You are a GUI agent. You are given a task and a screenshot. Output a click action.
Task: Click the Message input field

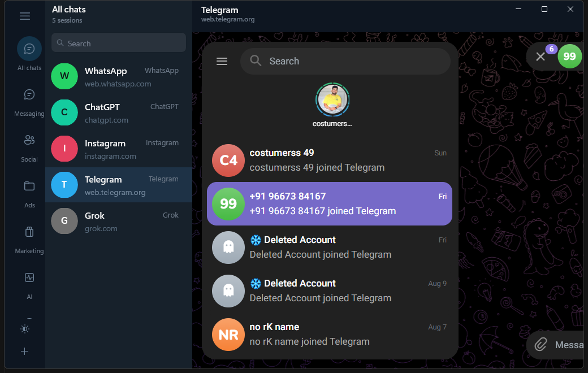point(569,345)
